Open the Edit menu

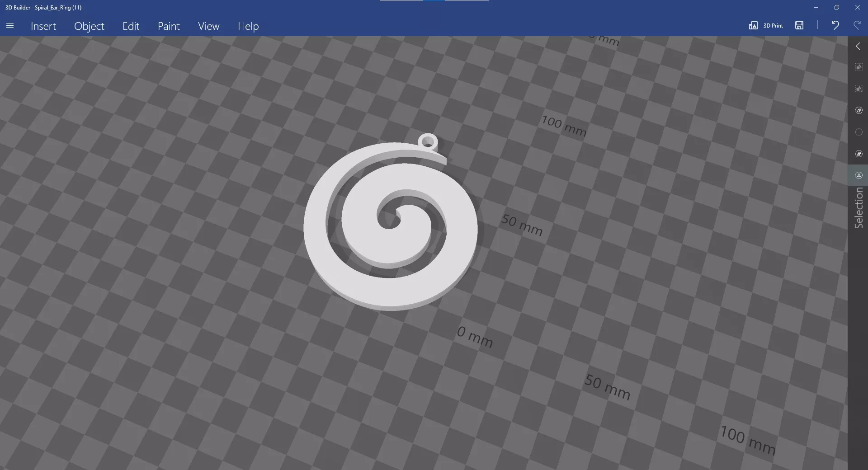[131, 26]
